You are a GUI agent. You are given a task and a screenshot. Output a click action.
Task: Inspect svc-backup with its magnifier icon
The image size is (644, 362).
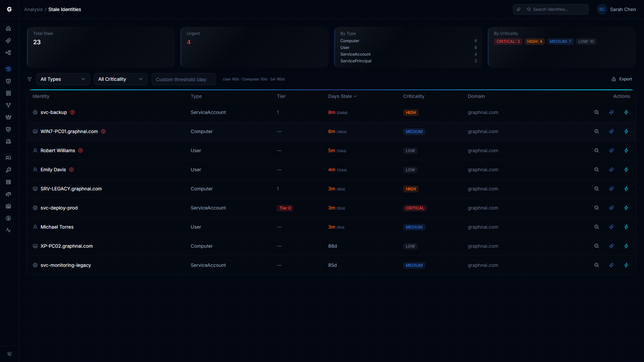click(596, 112)
